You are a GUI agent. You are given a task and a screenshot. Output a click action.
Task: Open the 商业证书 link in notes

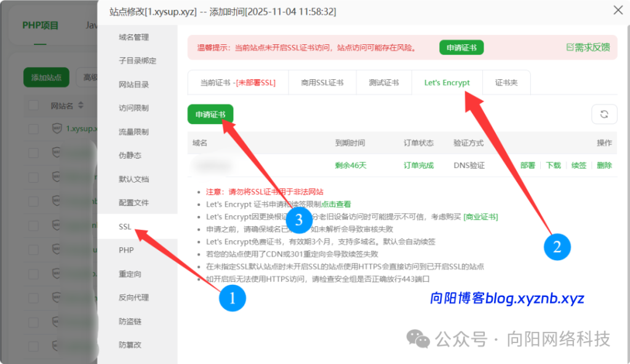pos(480,217)
